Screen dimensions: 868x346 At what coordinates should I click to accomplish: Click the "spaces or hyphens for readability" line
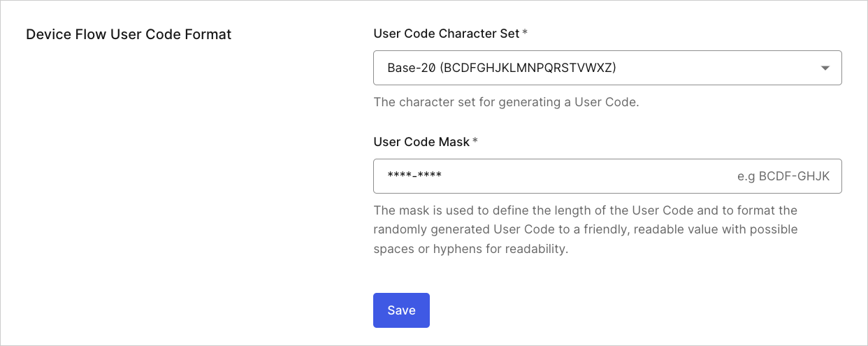tap(471, 249)
